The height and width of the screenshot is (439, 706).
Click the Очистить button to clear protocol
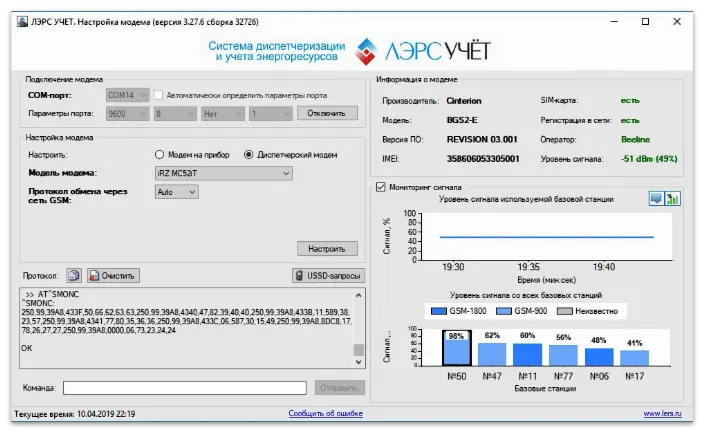click(x=113, y=276)
